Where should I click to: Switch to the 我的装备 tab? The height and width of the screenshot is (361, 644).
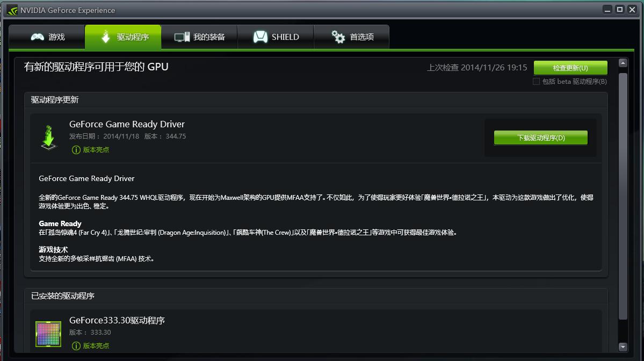(199, 37)
